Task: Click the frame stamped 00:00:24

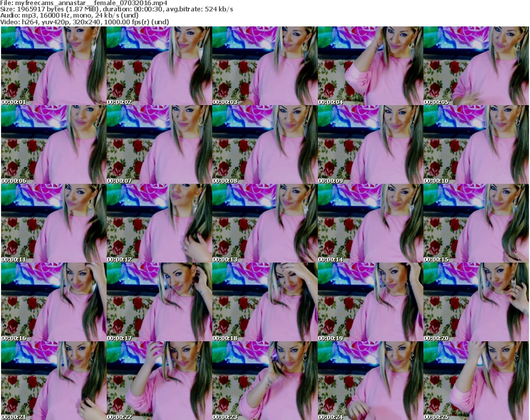Action: coord(371,381)
